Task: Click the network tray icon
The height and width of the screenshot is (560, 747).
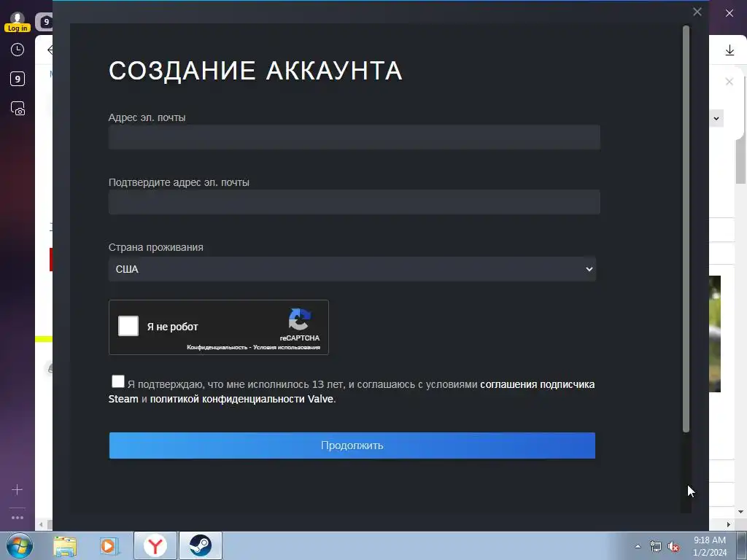Action: point(656,547)
